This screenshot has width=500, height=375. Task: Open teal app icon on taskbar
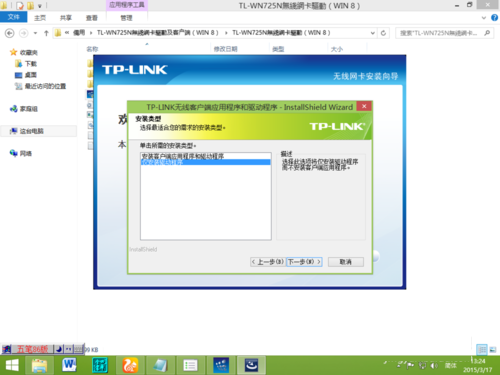pyautogui.click(x=100, y=365)
